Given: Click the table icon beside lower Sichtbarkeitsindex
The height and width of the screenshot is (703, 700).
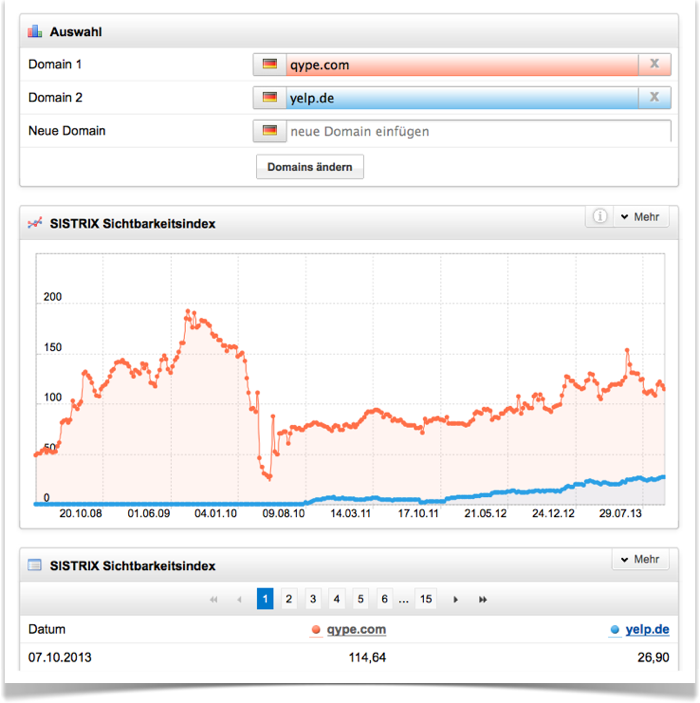Looking at the screenshot, I should click(35, 565).
